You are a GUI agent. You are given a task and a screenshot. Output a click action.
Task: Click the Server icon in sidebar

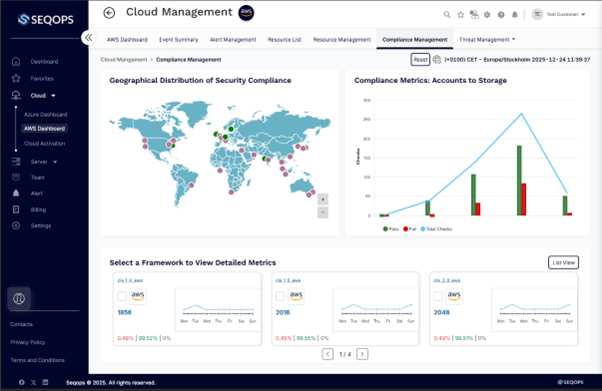16,162
